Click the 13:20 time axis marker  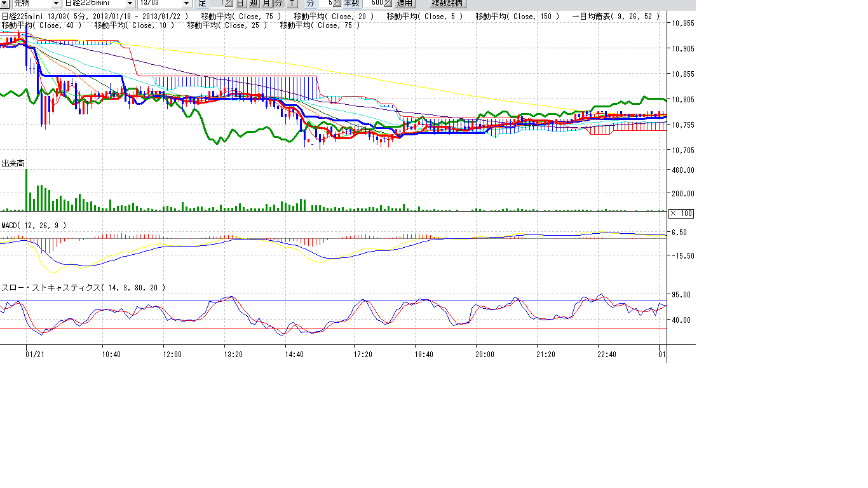(x=233, y=354)
